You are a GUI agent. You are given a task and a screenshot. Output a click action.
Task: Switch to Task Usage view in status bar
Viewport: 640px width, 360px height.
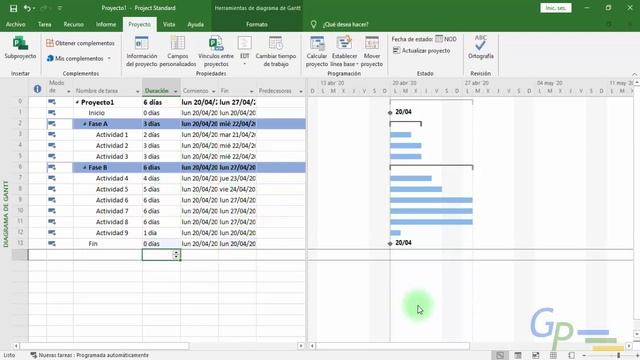pyautogui.click(x=518, y=356)
